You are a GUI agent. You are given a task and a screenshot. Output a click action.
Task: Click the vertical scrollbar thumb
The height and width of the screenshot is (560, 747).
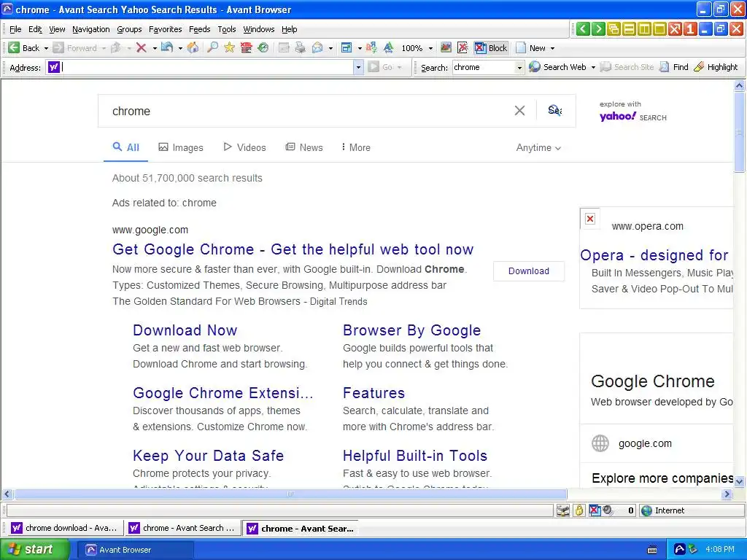pyautogui.click(x=740, y=132)
